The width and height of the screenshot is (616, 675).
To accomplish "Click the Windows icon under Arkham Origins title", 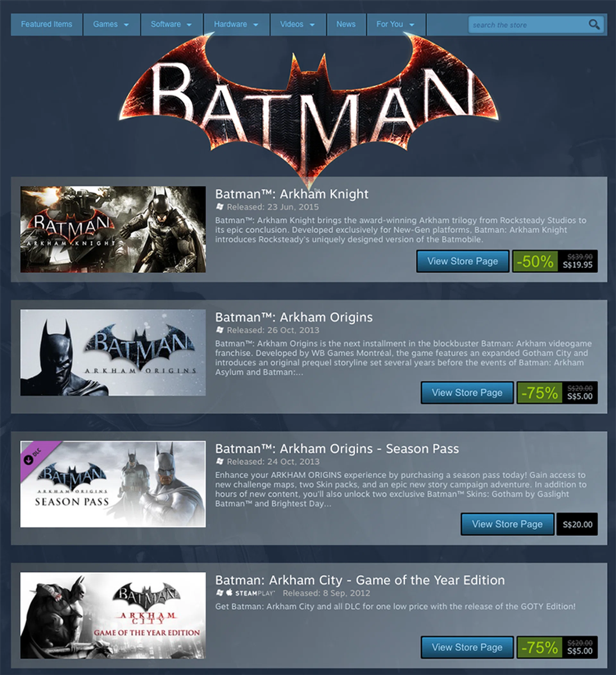I will [219, 330].
